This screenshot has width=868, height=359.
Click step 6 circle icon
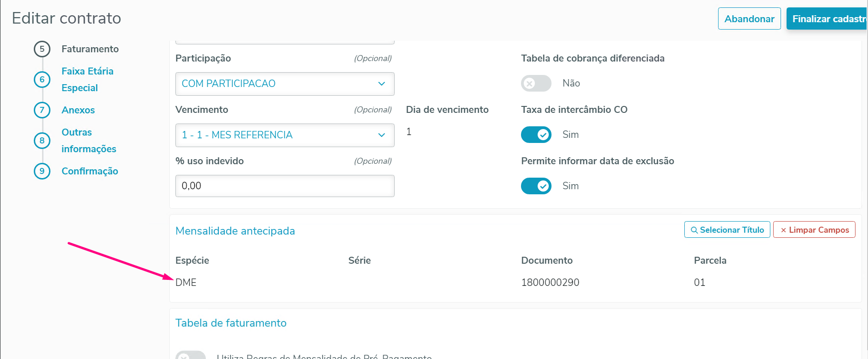click(42, 80)
